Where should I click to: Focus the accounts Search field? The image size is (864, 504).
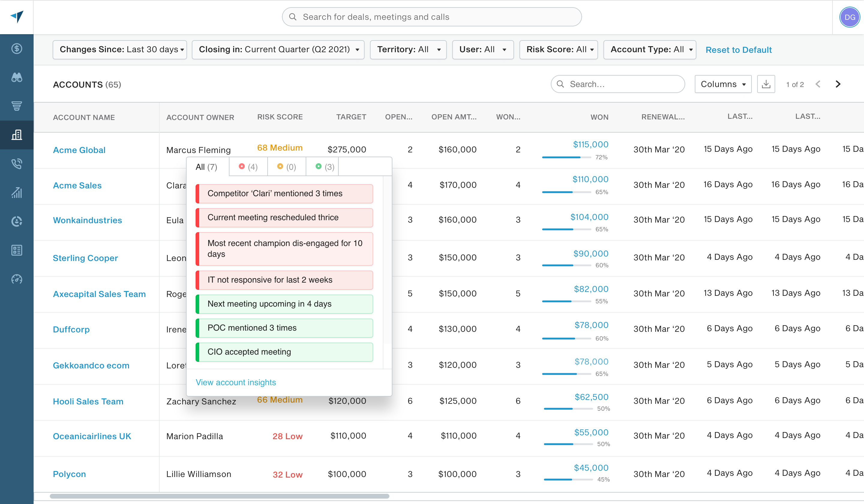pos(618,84)
